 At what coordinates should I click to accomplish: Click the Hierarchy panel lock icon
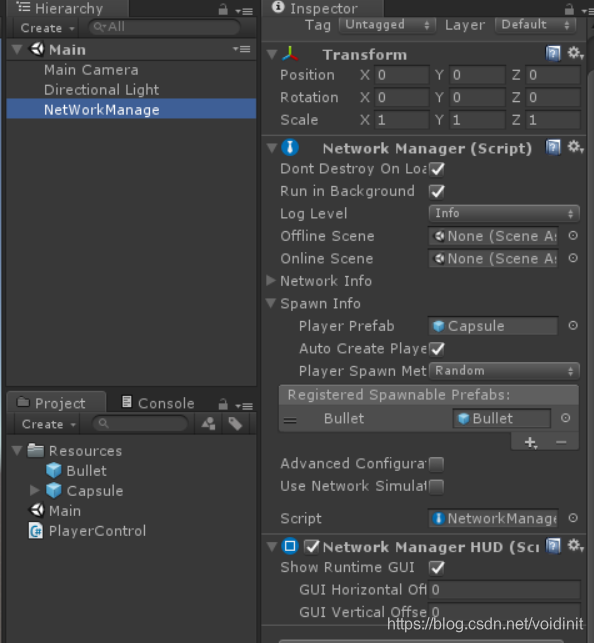tap(223, 9)
